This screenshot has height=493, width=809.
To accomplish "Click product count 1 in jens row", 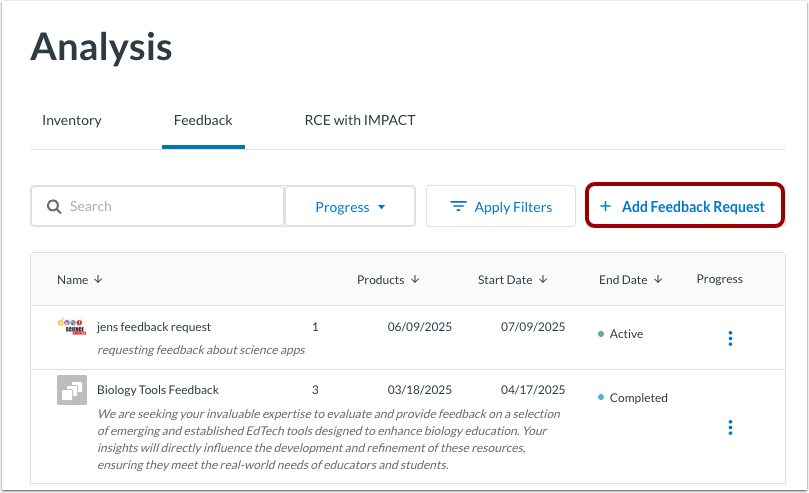I will click(x=315, y=327).
